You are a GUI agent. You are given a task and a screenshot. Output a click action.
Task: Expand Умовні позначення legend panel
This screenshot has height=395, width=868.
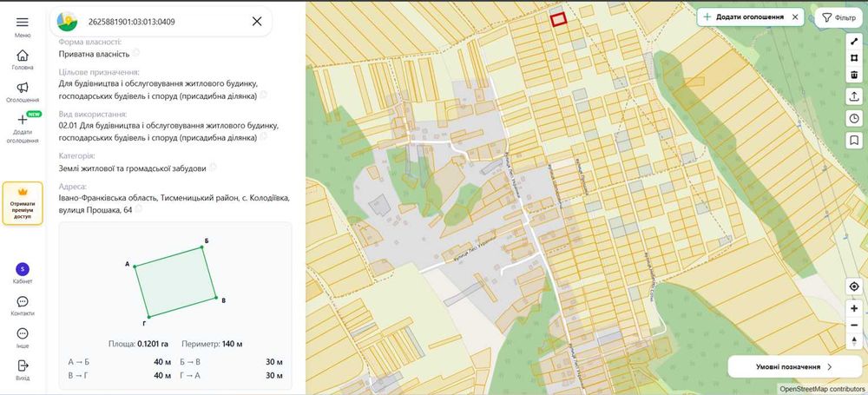(794, 366)
